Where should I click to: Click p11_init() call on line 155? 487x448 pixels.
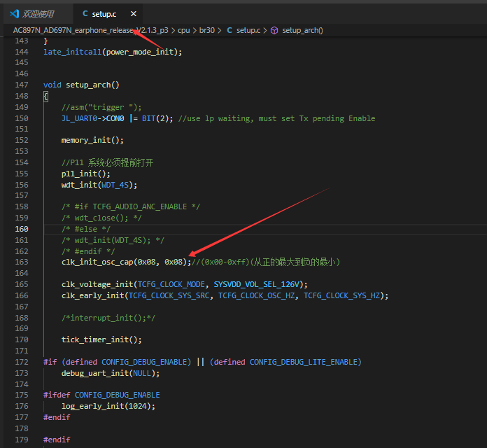coord(86,174)
